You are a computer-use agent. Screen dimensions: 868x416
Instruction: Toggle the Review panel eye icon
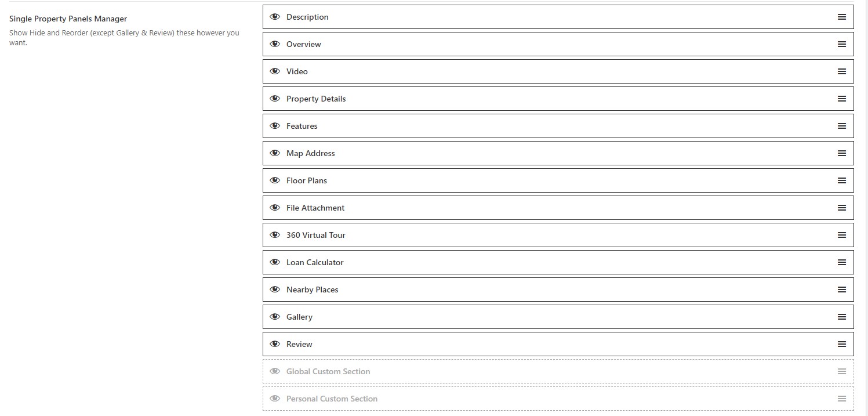click(275, 344)
